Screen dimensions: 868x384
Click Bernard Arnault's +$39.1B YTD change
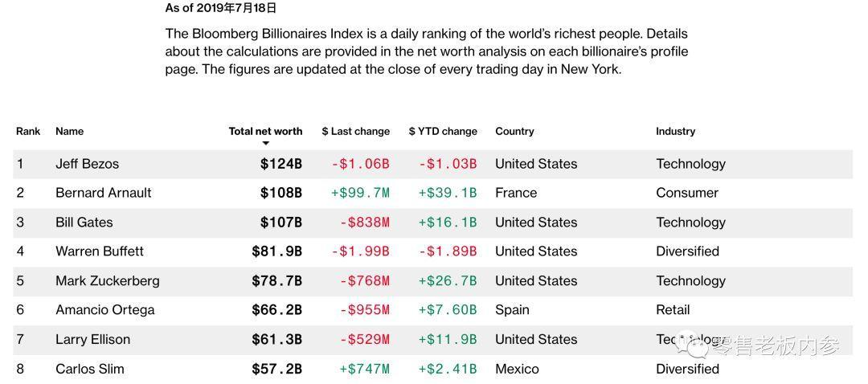[447, 193]
